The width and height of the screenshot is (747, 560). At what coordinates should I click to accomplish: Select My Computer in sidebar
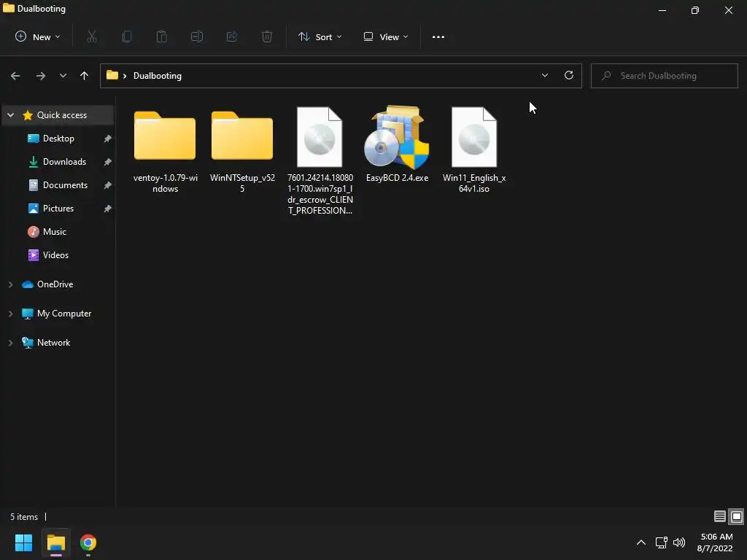(64, 314)
